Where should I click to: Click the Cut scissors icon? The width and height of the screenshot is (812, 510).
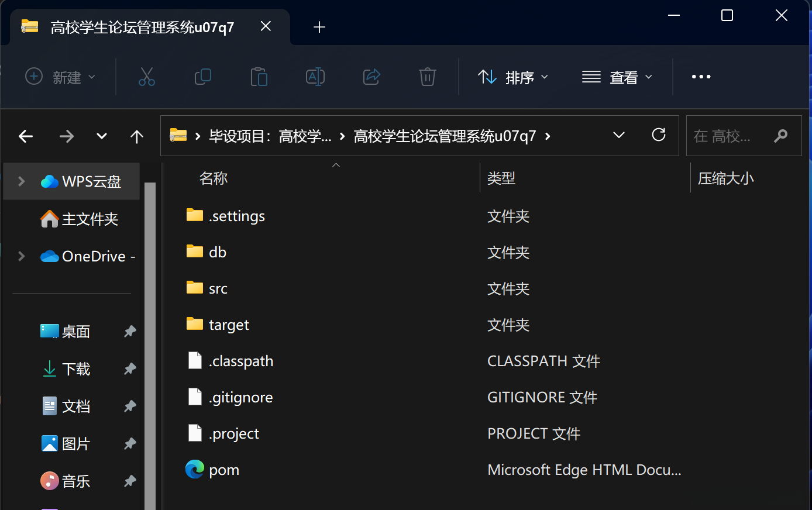pyautogui.click(x=146, y=77)
